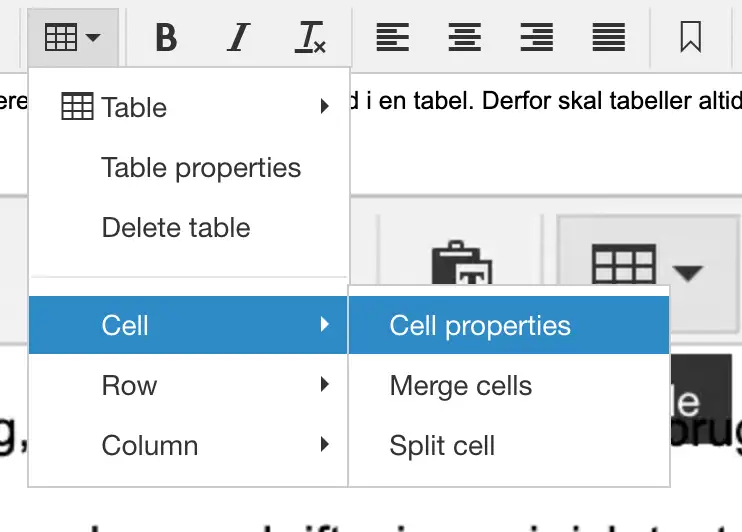Expand the Row submenu
Viewport: 742px width, 532px height.
pos(189,385)
